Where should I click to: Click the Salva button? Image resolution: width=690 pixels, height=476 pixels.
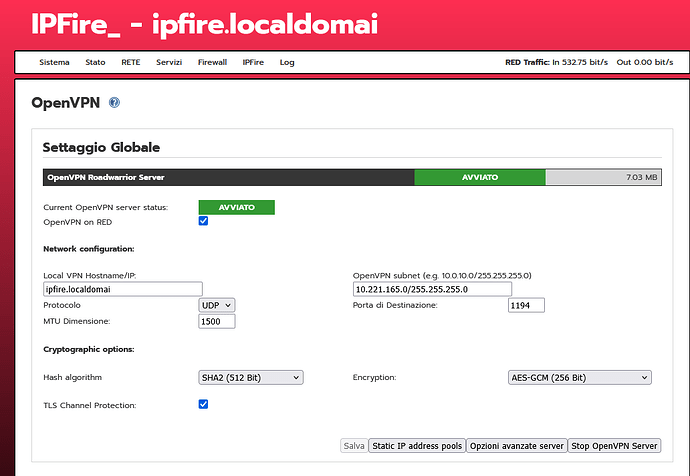[354, 446]
